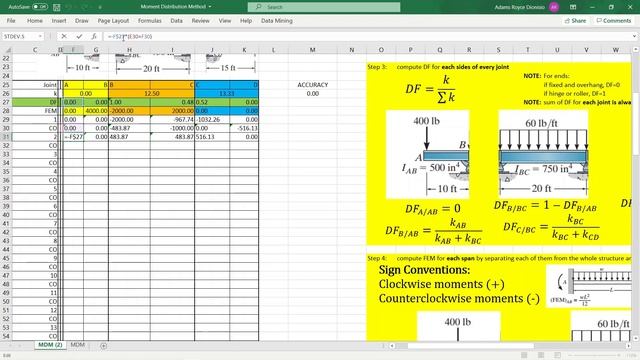Click the Name Box field
This screenshot has height=360, width=640.
(20, 36)
